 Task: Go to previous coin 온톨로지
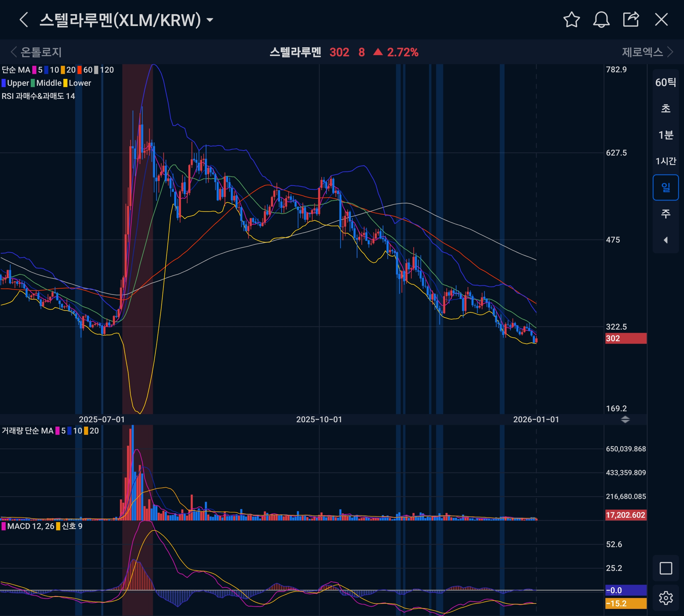(37, 52)
